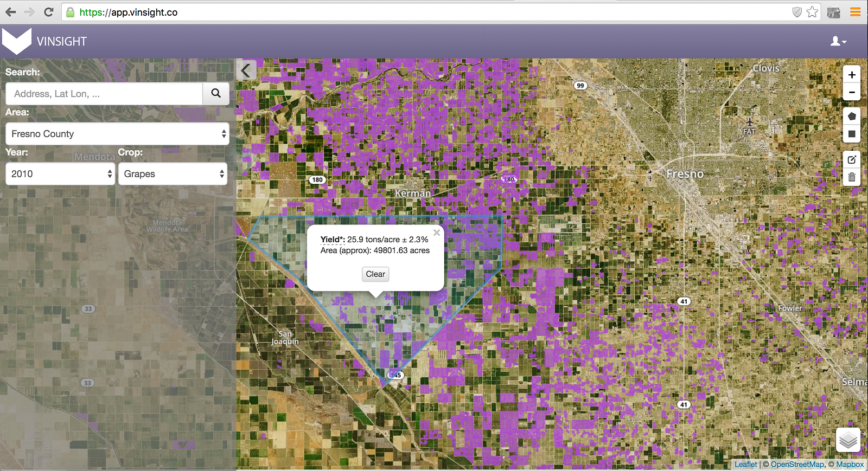
Task: Click the Kerman label on the map
Action: 413,193
